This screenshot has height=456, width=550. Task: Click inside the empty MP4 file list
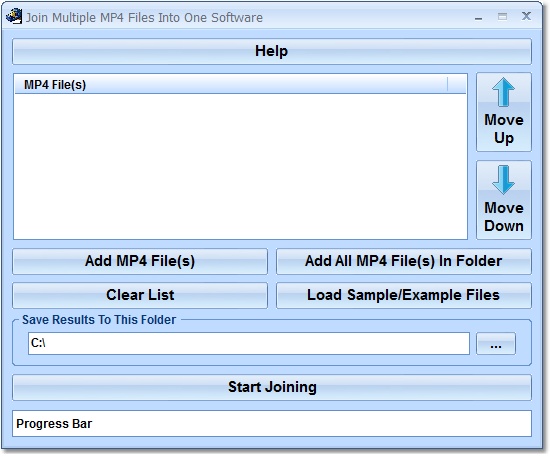tap(240, 166)
